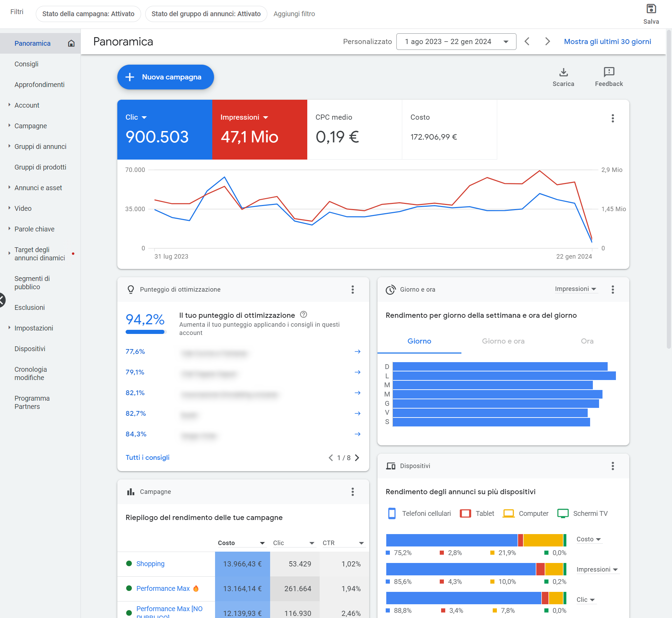Click the previous period arrow near the date range
Image resolution: width=672 pixels, height=618 pixels.
tap(527, 41)
